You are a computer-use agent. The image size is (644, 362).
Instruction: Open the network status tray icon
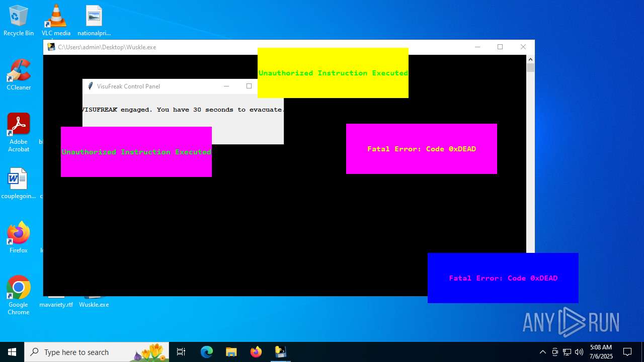[567, 352]
